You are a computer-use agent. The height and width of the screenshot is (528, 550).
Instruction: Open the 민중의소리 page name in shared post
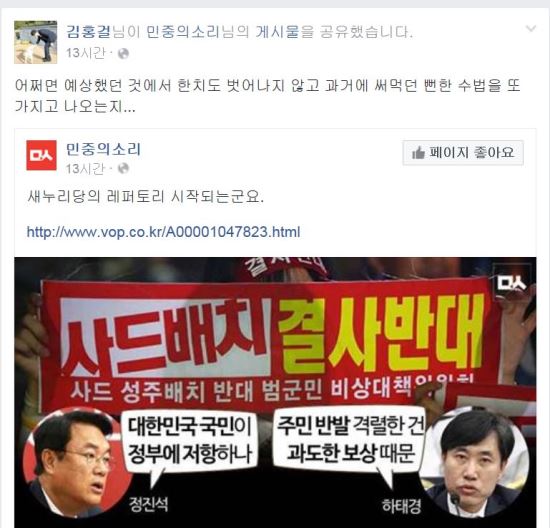coord(103,149)
